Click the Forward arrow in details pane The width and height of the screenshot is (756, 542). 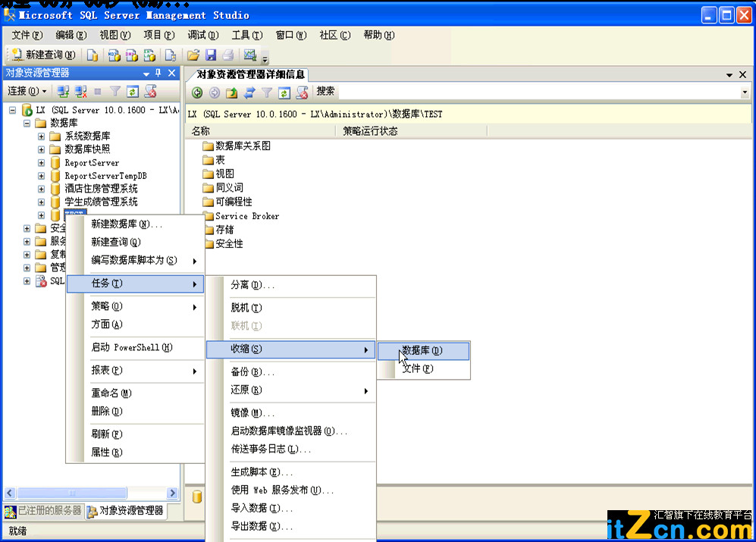point(215,92)
